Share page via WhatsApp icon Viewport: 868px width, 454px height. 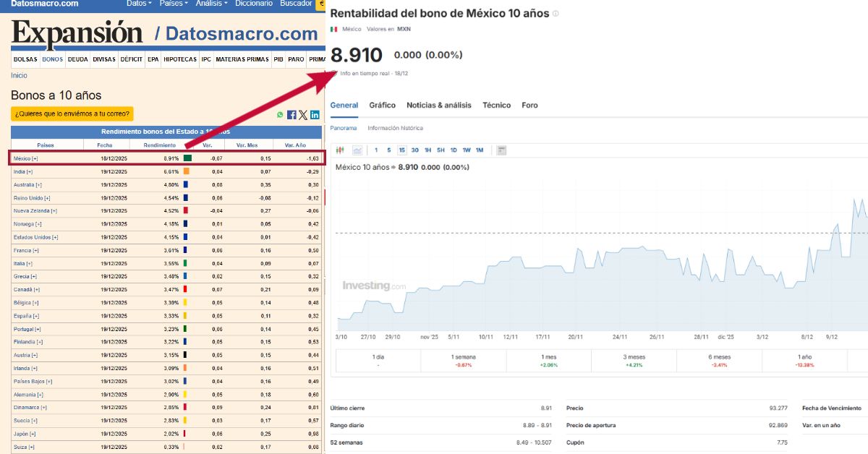click(x=281, y=115)
